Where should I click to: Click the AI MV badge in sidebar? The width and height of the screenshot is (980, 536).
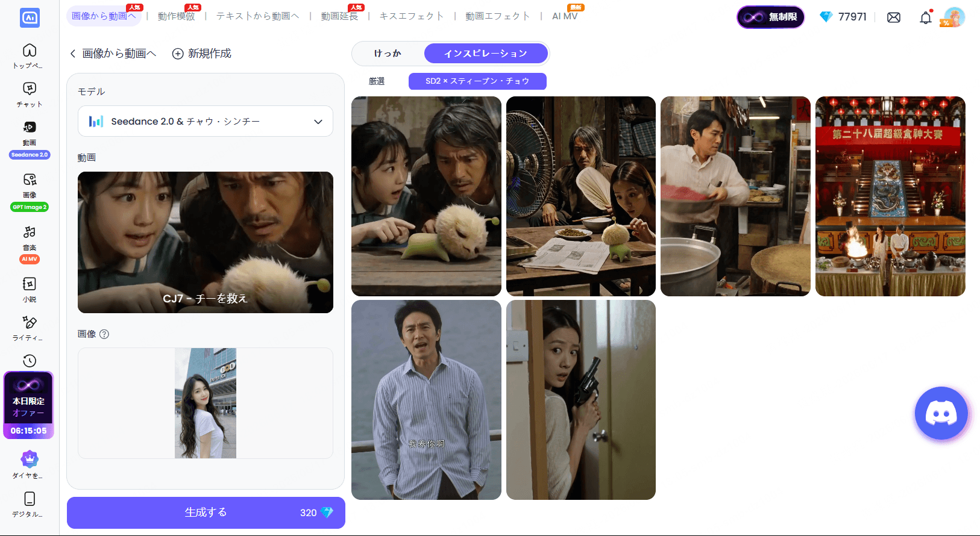(30, 259)
